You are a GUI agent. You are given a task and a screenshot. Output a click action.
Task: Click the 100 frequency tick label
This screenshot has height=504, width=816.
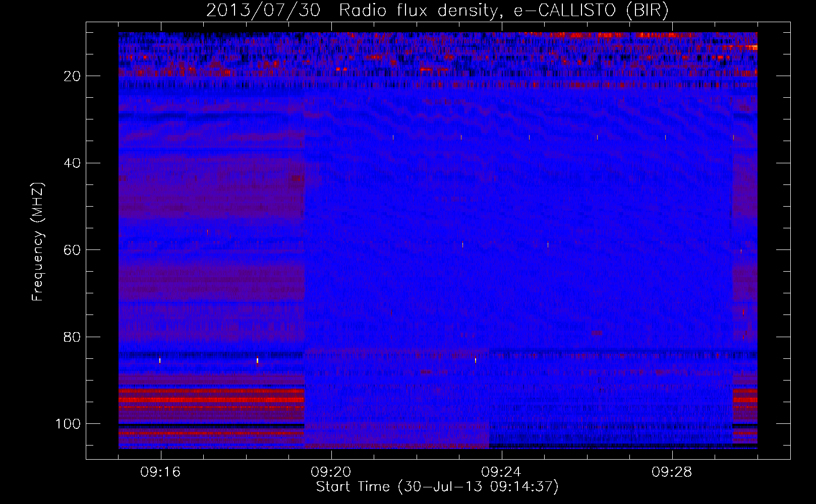68,424
